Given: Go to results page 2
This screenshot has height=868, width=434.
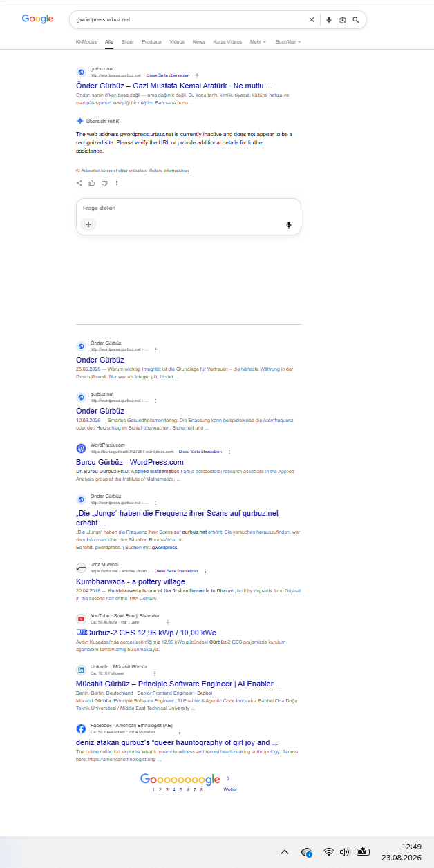Looking at the screenshot, I should [x=160, y=789].
